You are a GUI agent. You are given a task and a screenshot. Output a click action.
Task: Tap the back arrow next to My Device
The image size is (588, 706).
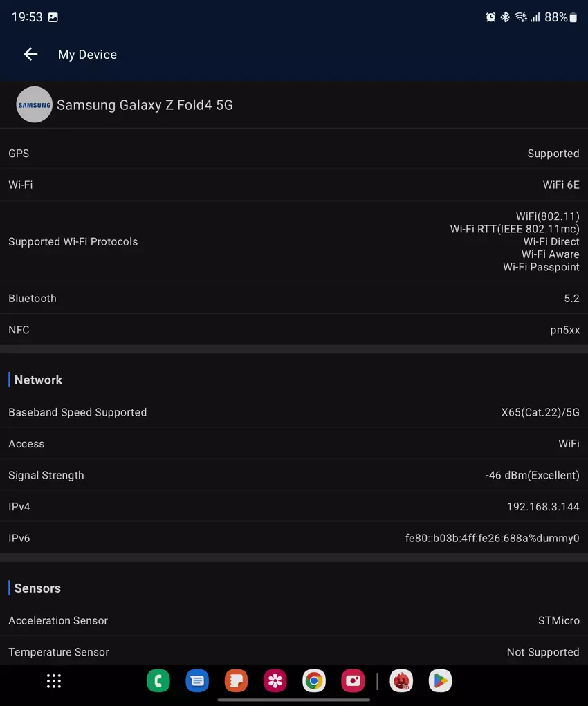coord(30,55)
